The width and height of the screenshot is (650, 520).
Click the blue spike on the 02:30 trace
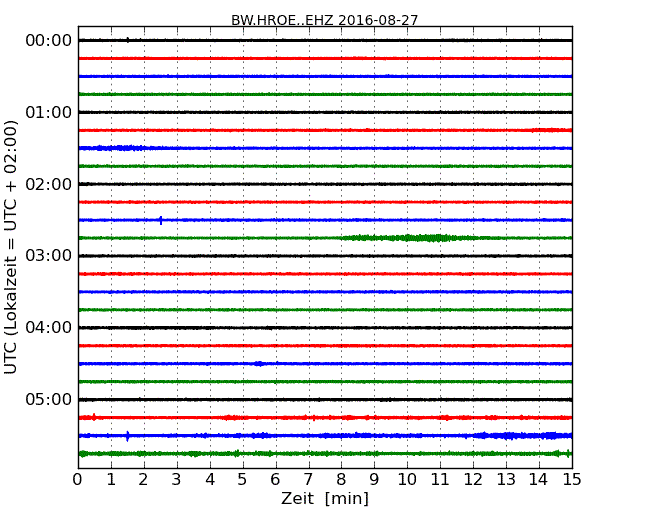click(161, 220)
